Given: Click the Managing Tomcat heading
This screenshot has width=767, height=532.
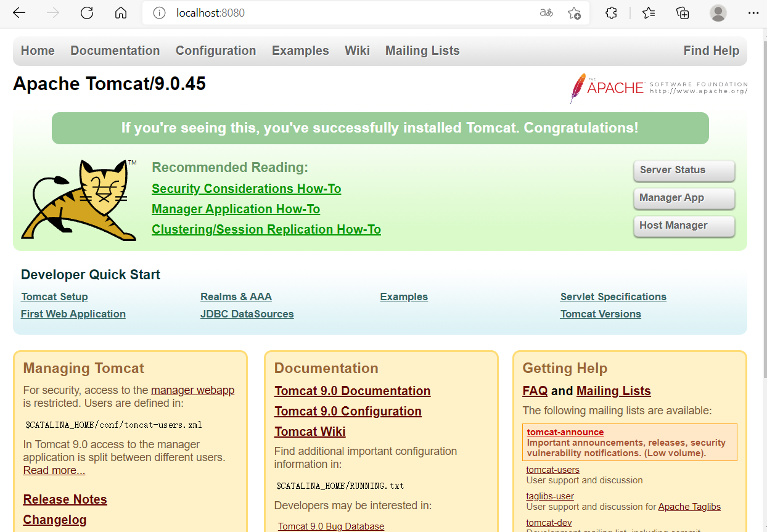Looking at the screenshot, I should pos(84,368).
